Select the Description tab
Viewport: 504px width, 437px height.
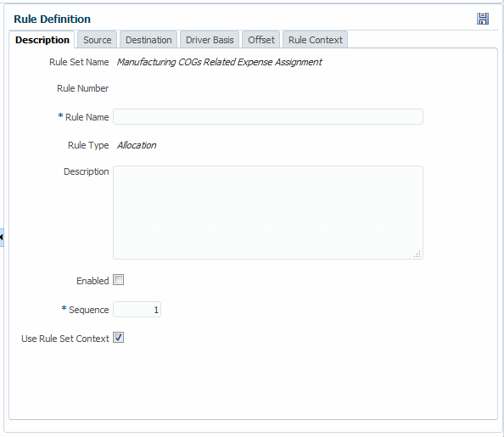(x=42, y=40)
